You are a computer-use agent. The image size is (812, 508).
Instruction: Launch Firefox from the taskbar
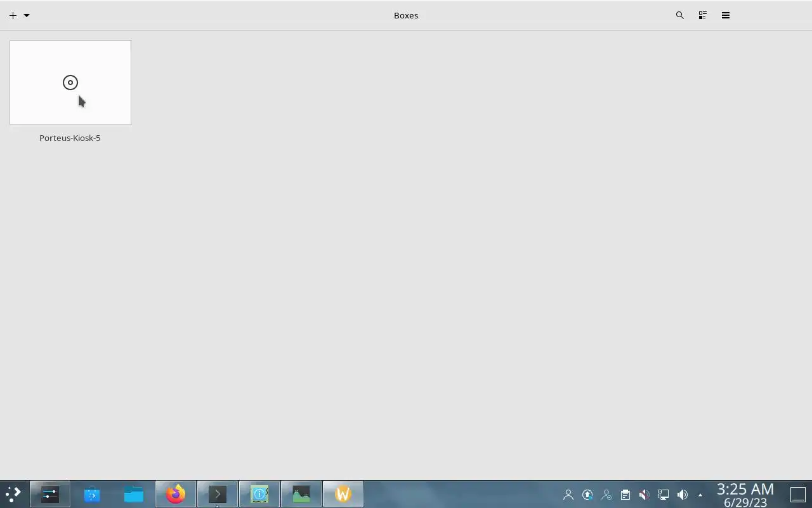tap(176, 494)
